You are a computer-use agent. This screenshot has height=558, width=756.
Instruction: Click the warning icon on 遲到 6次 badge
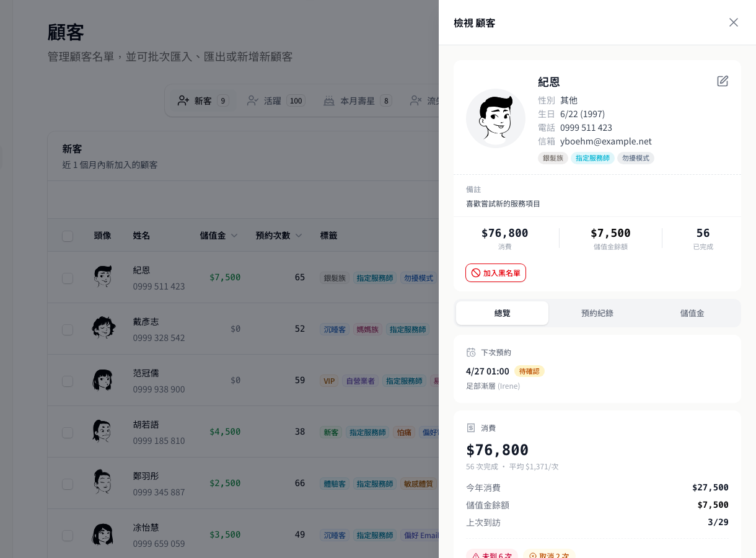[x=477, y=555]
